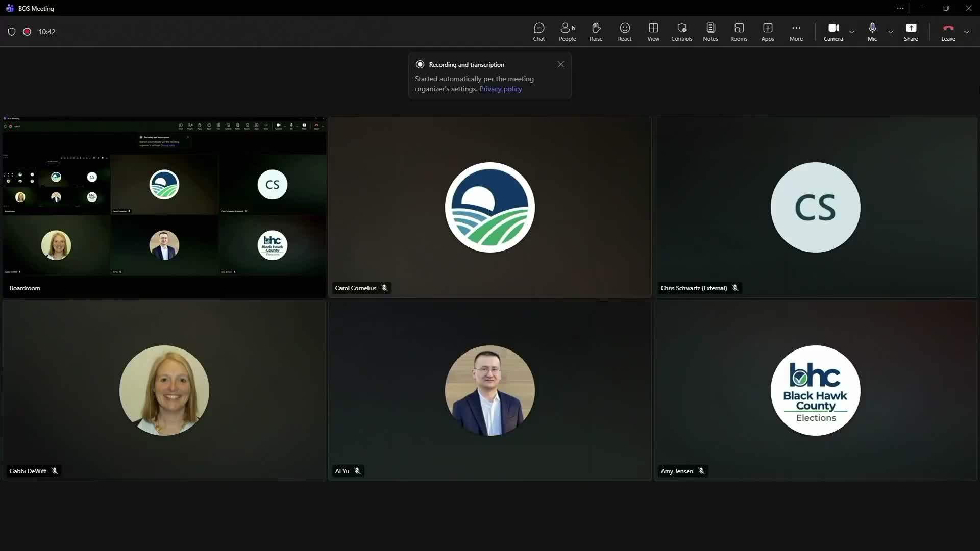
Task: Click the red recording indicator
Action: pos(27,32)
